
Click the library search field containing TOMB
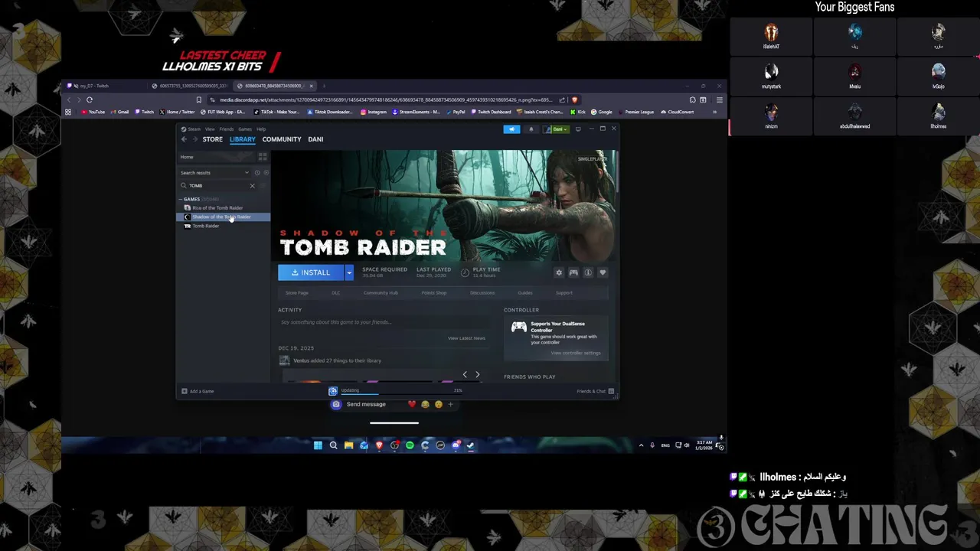218,186
